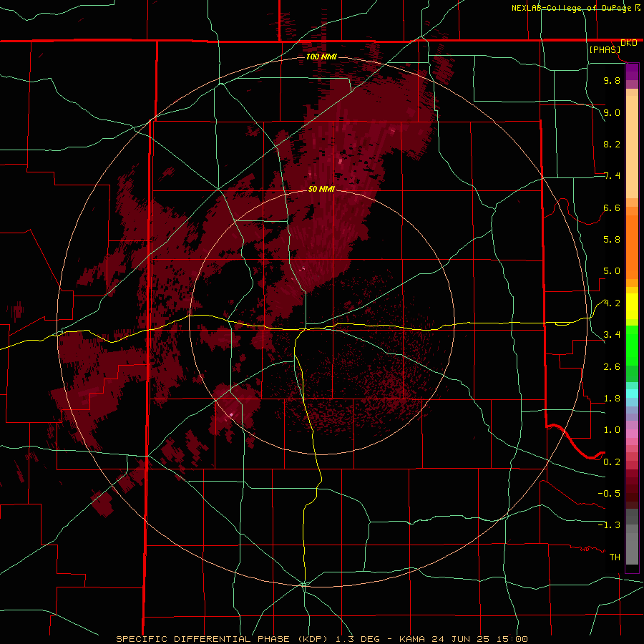Select the -1.3 legend value
This screenshot has width=644, height=644.
pos(609,525)
